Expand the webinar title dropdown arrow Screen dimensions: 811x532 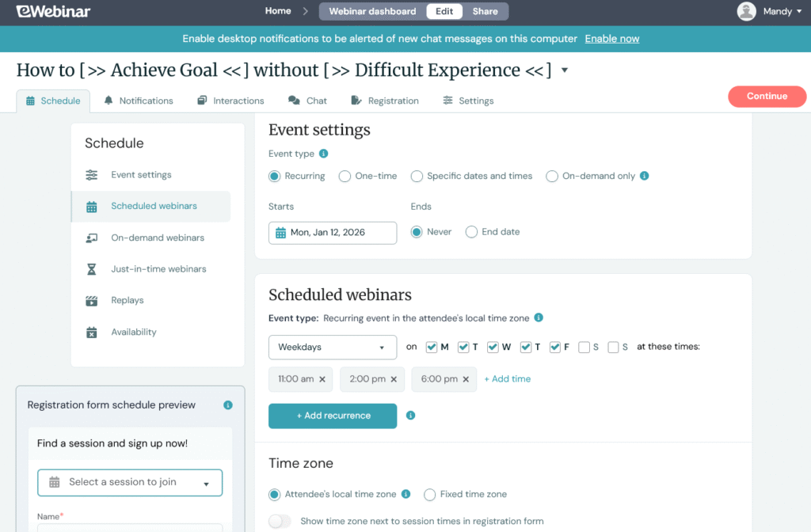click(564, 70)
